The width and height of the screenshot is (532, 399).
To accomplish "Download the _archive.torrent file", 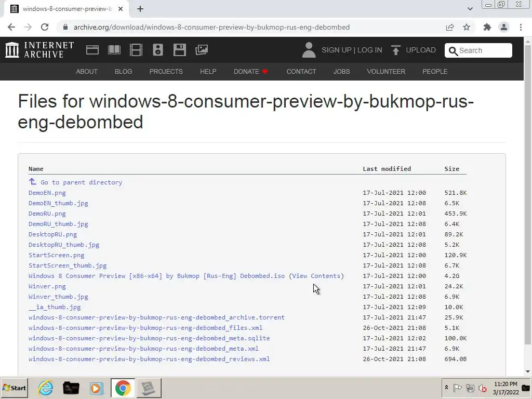I will point(156,317).
